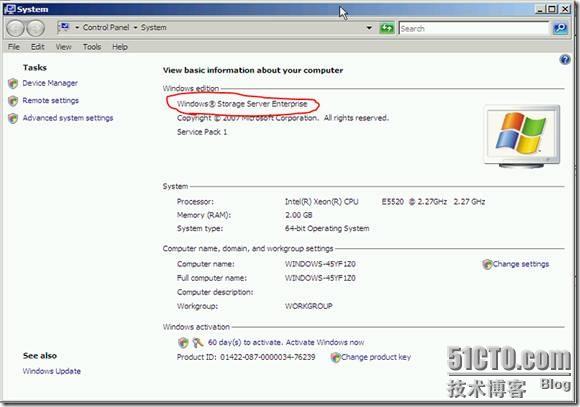Open Remote settings link
The image size is (580, 407).
point(51,101)
